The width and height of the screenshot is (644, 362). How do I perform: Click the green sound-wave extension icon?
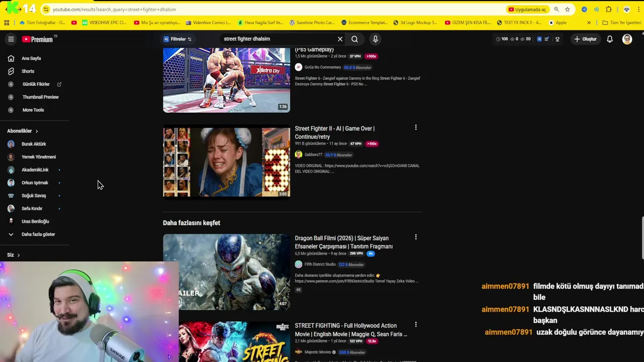596,10
